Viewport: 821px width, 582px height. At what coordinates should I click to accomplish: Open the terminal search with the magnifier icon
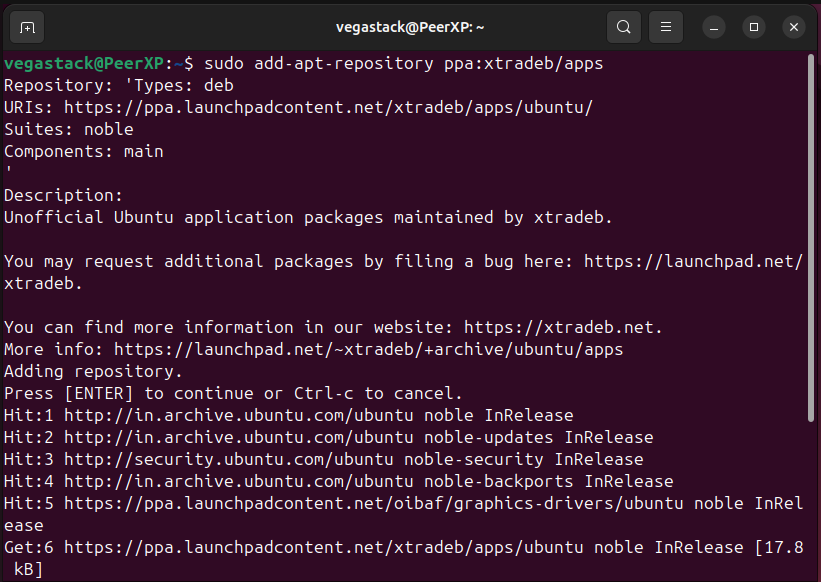click(623, 27)
